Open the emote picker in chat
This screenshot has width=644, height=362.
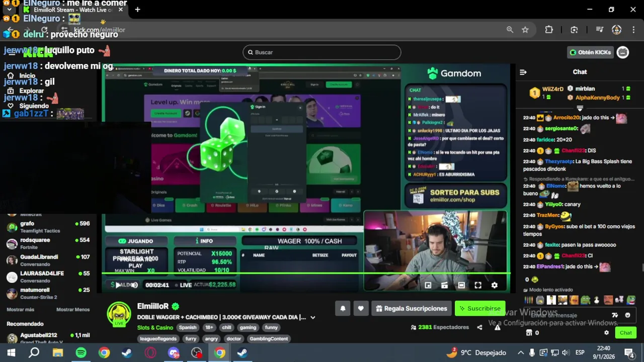[627, 315]
